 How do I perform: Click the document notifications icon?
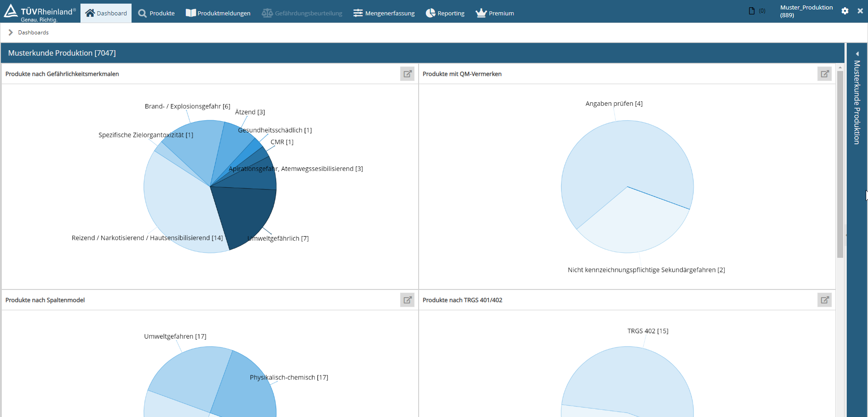752,11
